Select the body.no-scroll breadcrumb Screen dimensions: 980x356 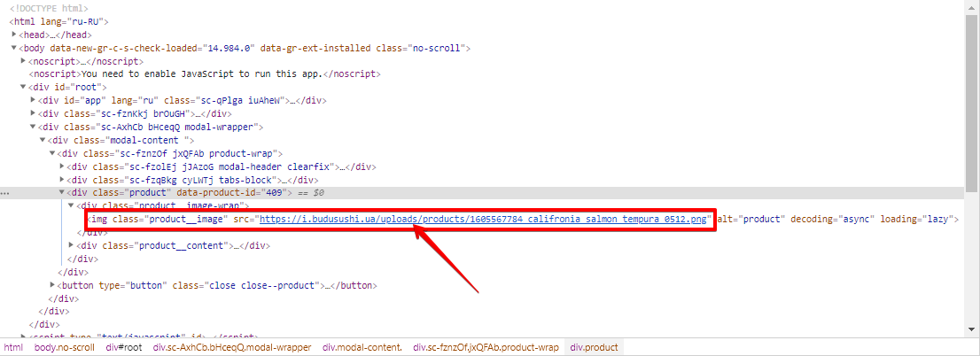point(64,348)
